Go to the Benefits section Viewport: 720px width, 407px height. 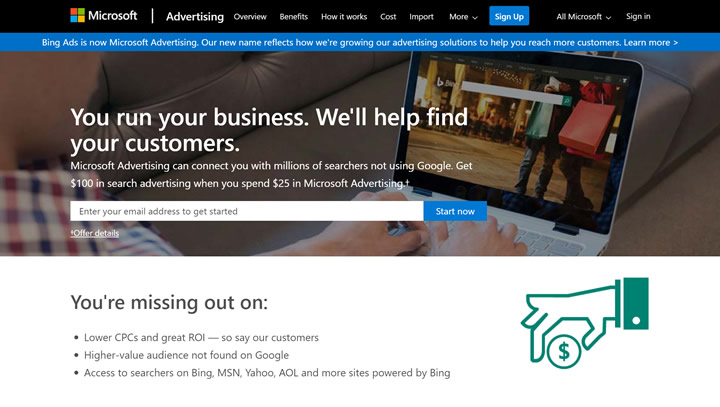click(x=293, y=17)
